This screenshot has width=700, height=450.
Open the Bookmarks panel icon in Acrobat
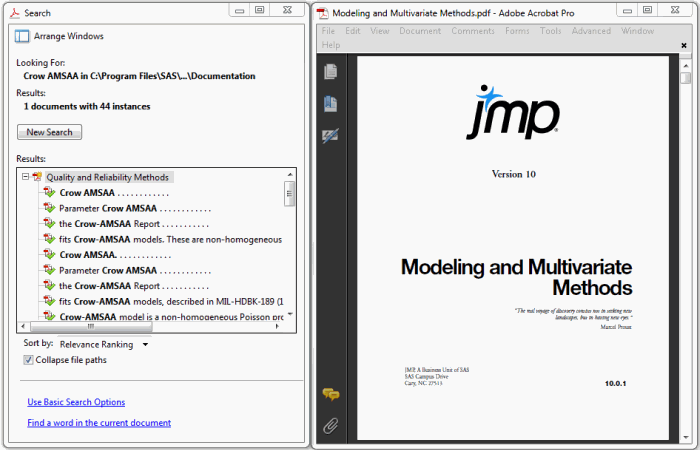pyautogui.click(x=330, y=104)
